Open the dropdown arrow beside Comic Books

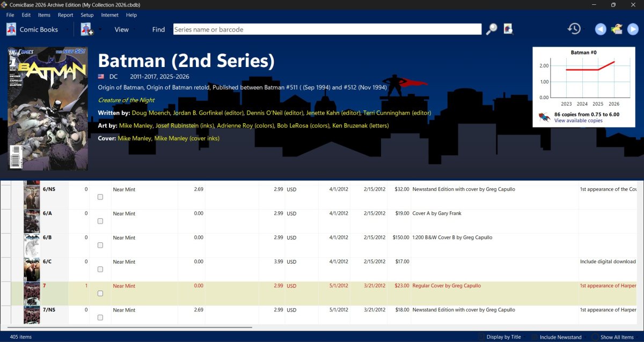click(x=67, y=29)
